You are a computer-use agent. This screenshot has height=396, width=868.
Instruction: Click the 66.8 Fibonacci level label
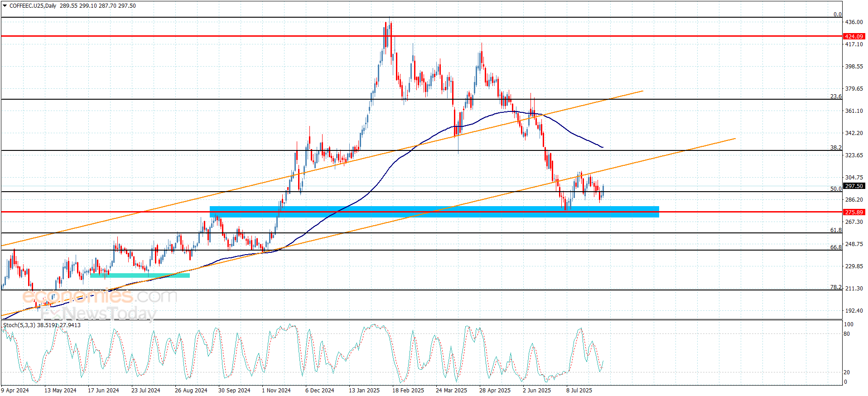tap(836, 247)
